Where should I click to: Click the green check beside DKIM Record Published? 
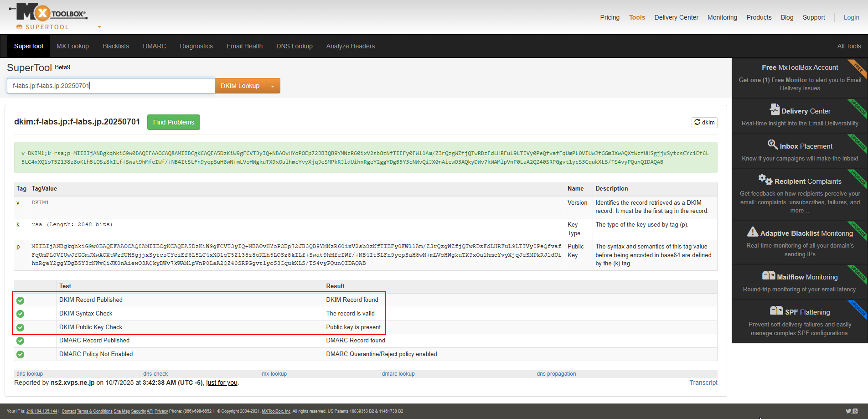tap(21, 300)
